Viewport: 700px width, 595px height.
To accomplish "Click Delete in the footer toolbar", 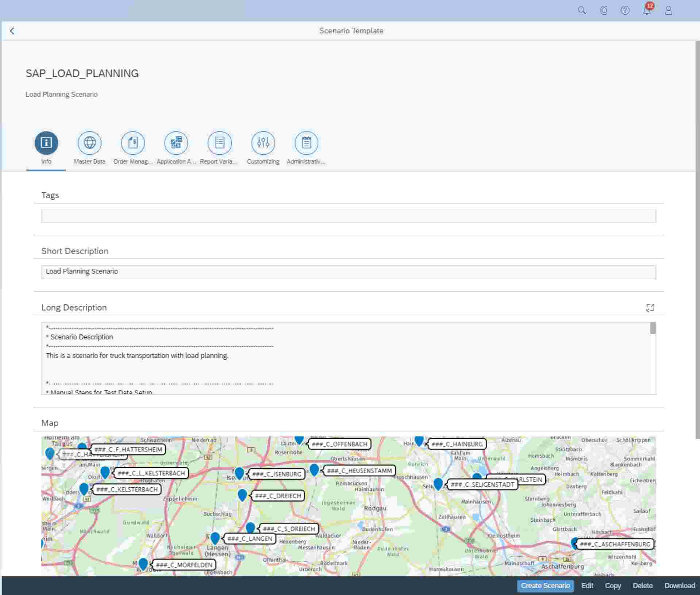I will tap(642, 586).
